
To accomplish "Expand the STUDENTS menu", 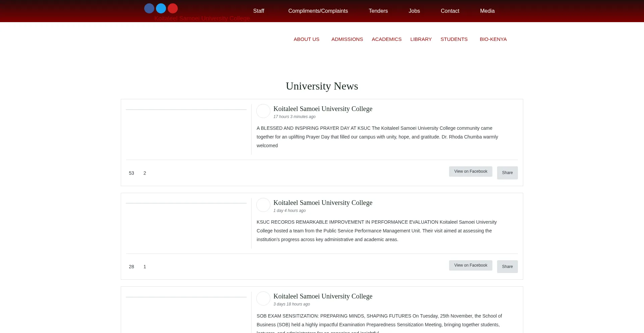I will coord(454,39).
